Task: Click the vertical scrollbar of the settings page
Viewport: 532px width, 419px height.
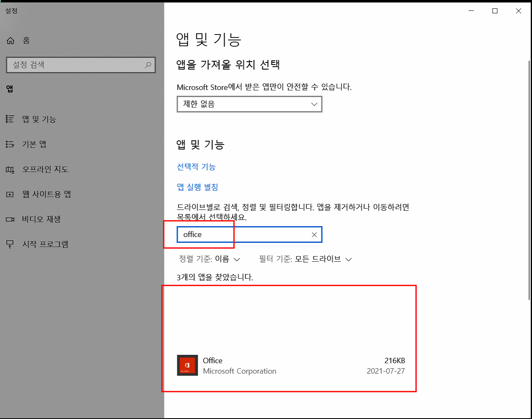Action: point(530,180)
